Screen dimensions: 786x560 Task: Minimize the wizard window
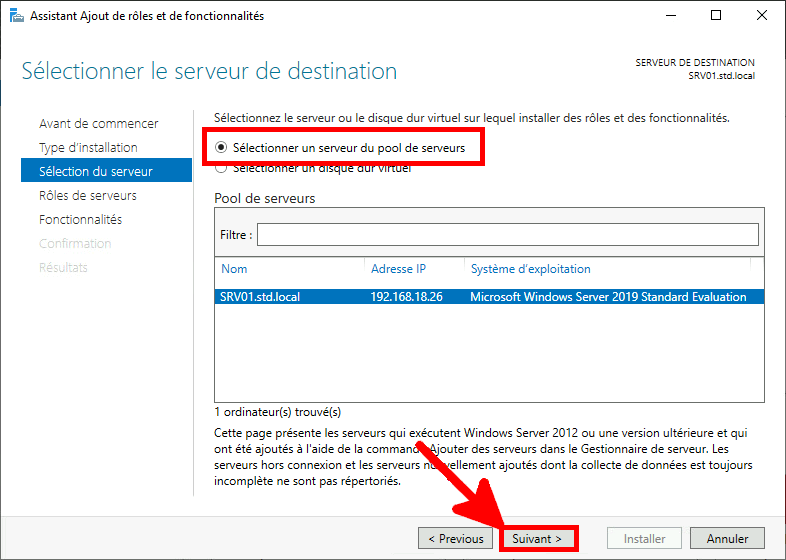pos(671,16)
